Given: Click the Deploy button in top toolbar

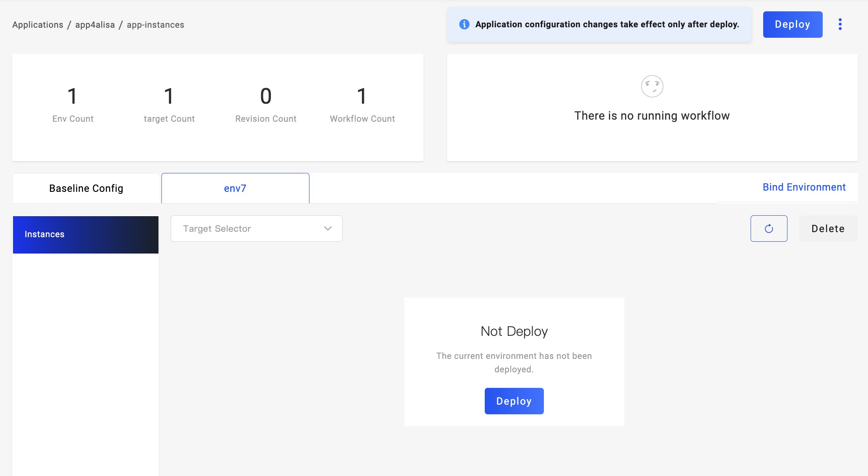Looking at the screenshot, I should coord(793,25).
